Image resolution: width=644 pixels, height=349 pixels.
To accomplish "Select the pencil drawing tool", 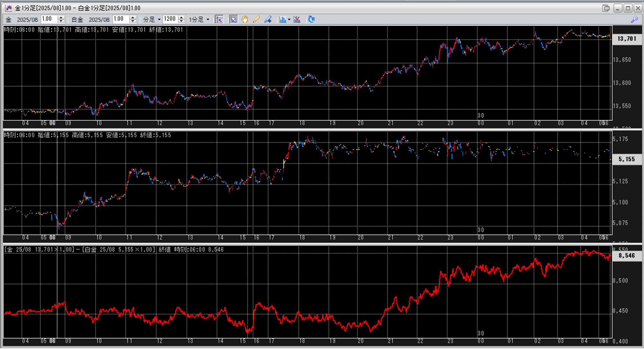I will click(256, 20).
